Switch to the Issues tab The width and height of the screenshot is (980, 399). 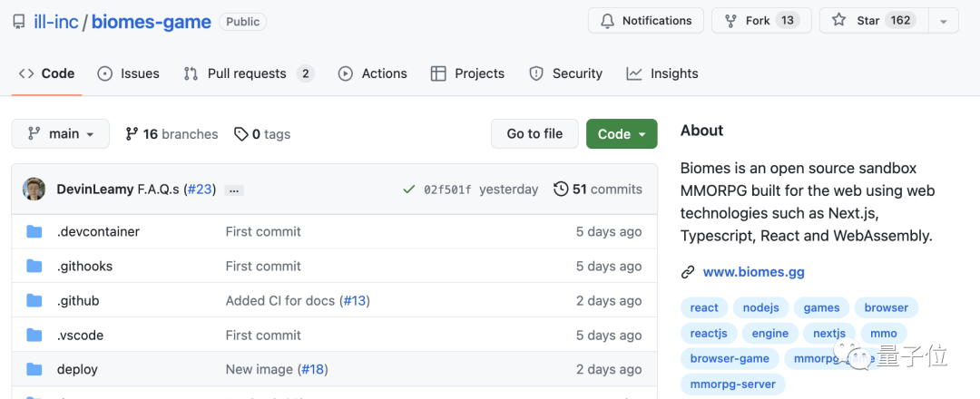128,73
